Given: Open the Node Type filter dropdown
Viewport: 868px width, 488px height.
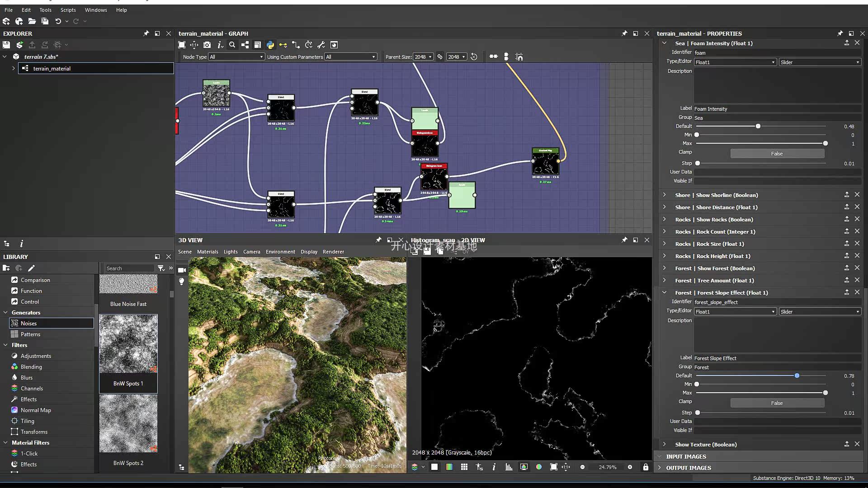Looking at the screenshot, I should coord(236,57).
